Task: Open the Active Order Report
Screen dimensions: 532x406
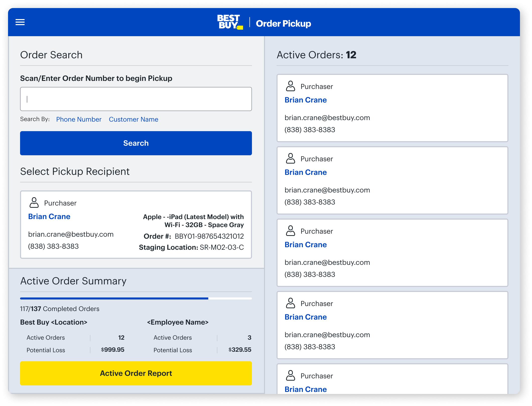Action: pyautogui.click(x=136, y=373)
